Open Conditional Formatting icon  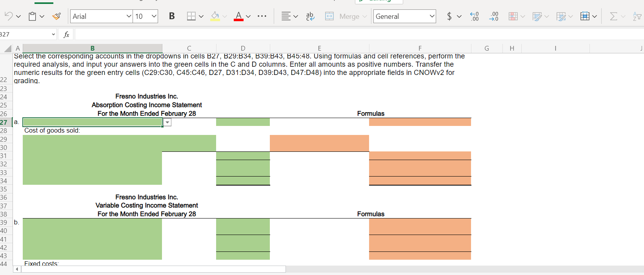coord(513,16)
